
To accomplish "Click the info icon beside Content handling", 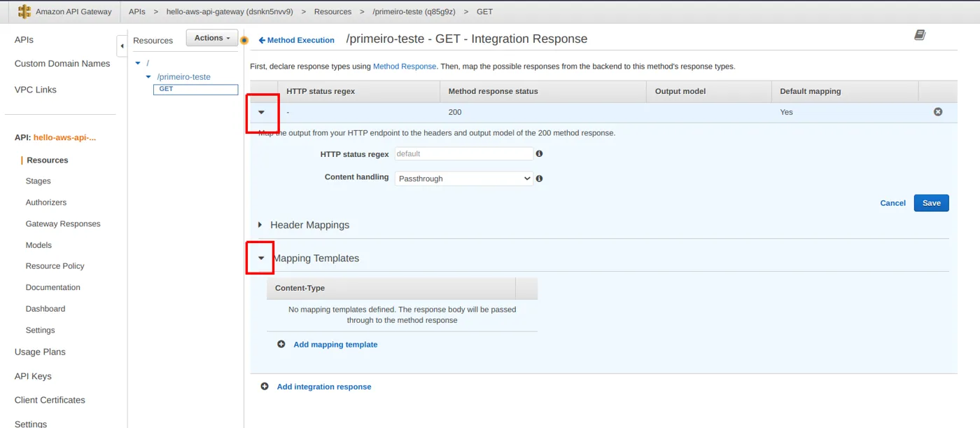I will point(539,179).
